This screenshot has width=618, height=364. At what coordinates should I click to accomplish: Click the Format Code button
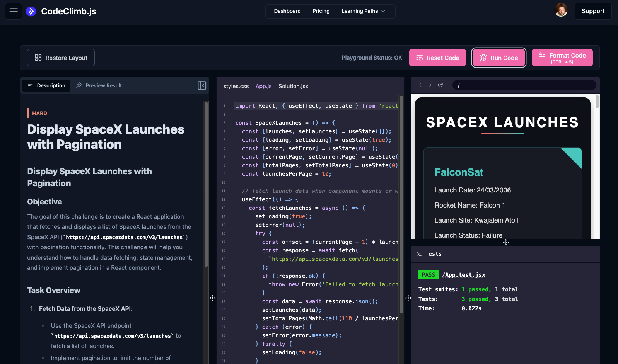click(x=562, y=58)
